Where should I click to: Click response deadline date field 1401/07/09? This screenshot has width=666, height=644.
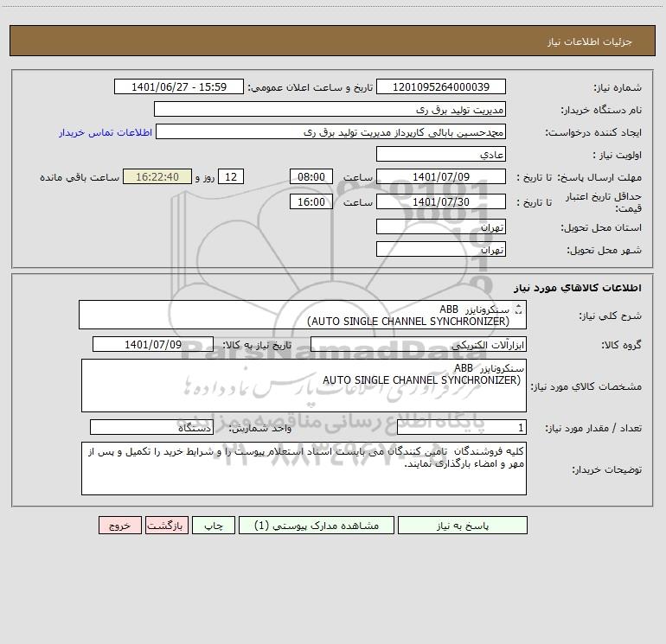point(441,176)
